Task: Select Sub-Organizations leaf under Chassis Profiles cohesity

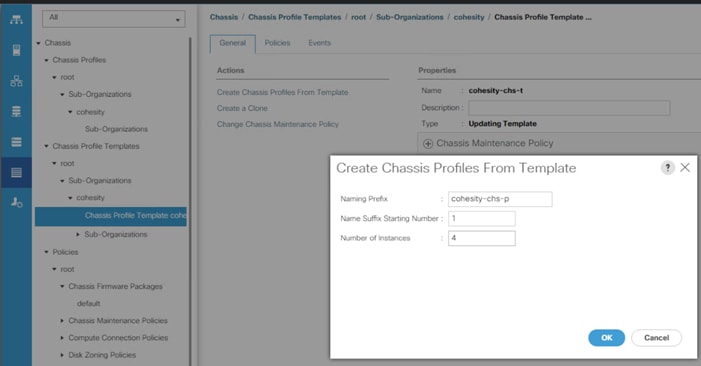Action: [x=116, y=129]
